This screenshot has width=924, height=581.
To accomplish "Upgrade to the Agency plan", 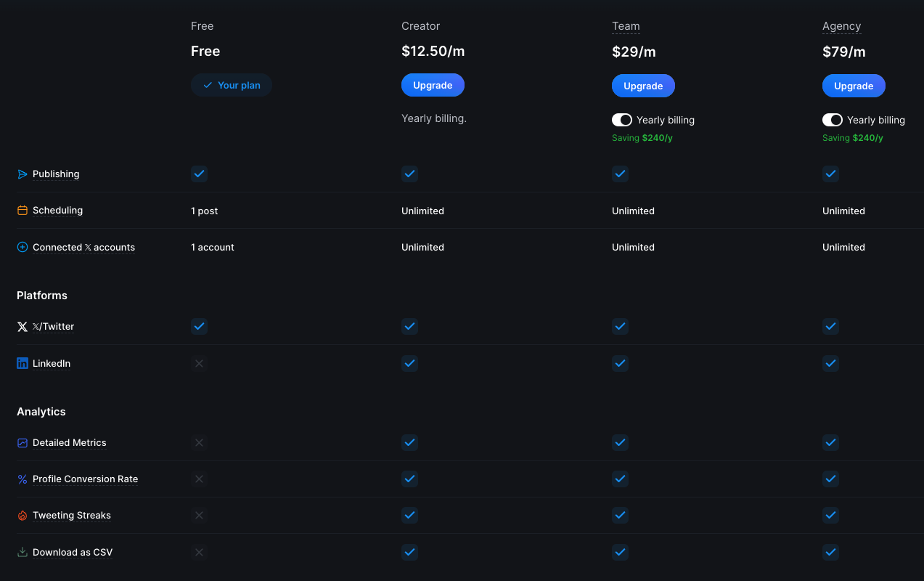I will coord(854,86).
